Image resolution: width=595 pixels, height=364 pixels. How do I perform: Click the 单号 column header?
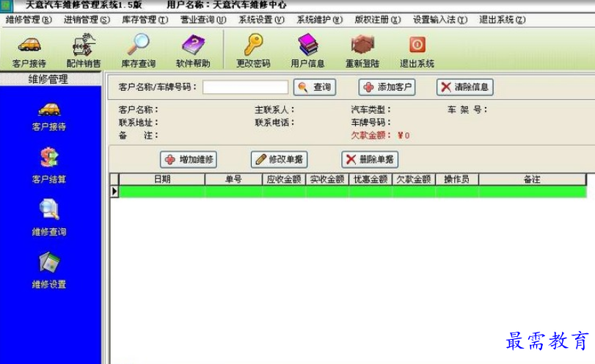click(233, 180)
